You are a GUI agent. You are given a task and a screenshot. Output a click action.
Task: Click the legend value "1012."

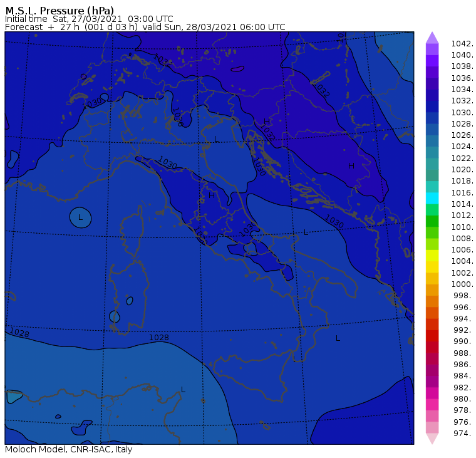click(462, 216)
